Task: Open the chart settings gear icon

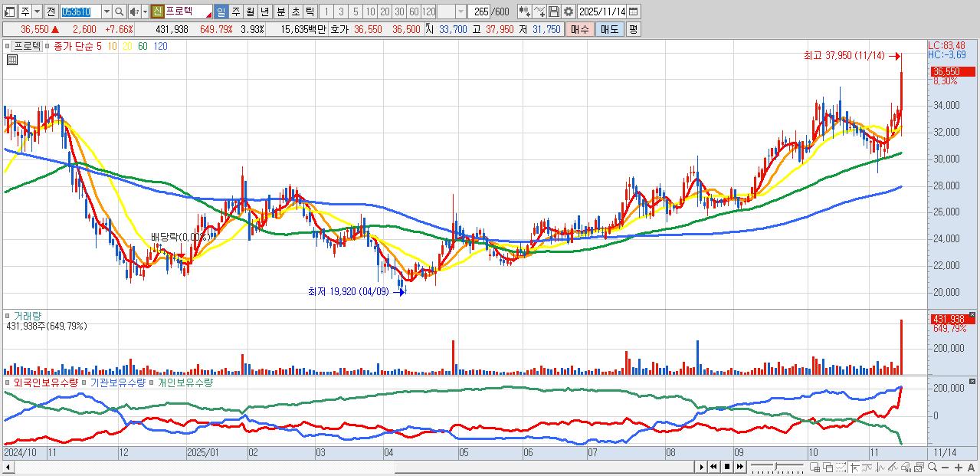Action: [569, 11]
